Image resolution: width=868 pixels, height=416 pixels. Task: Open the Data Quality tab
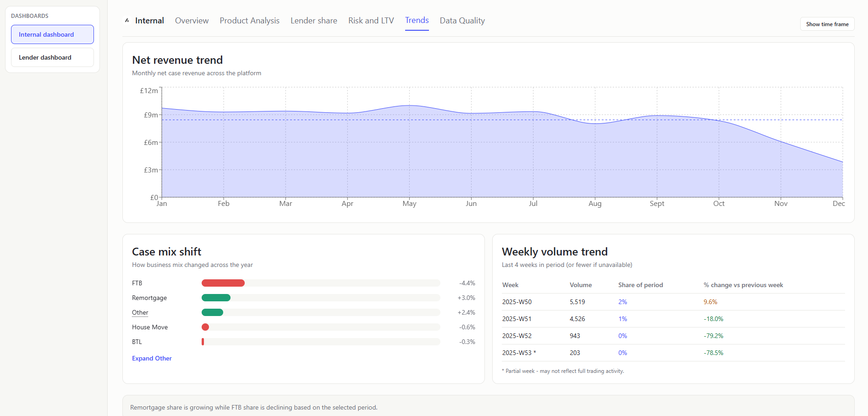point(462,20)
